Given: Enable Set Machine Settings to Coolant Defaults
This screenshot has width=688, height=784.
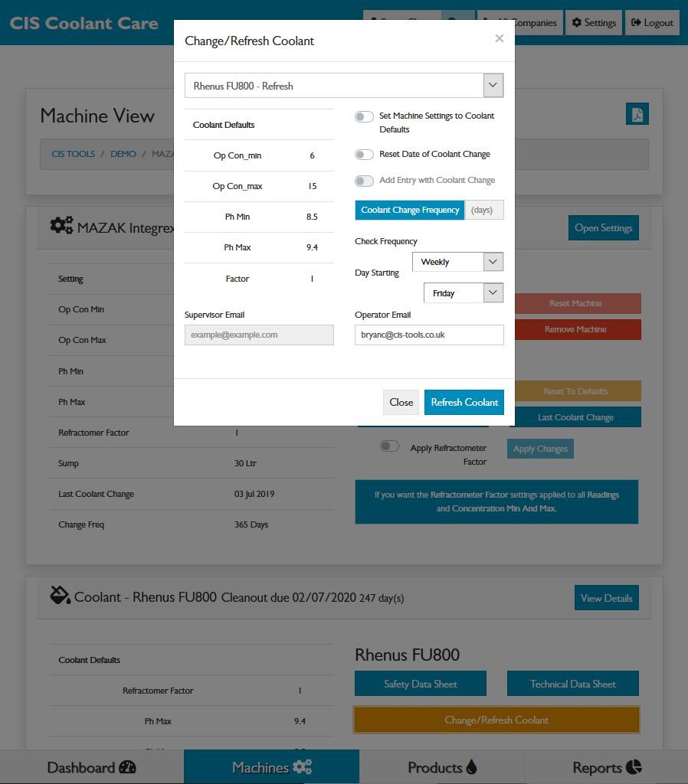Looking at the screenshot, I should [364, 117].
